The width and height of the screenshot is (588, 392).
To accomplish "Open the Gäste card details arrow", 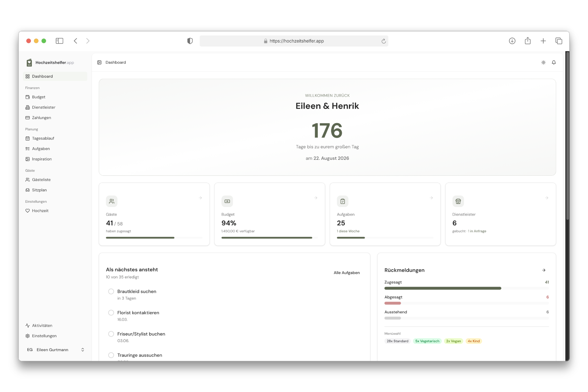I will point(201,198).
